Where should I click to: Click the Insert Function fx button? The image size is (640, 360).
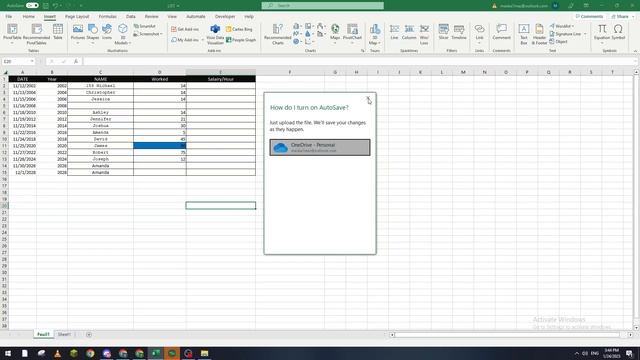click(76, 61)
